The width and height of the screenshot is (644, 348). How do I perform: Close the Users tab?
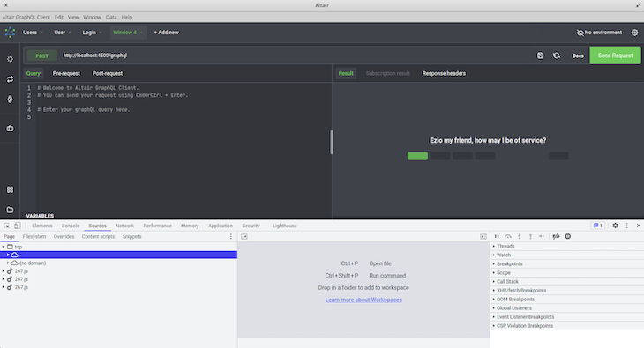tap(41, 33)
